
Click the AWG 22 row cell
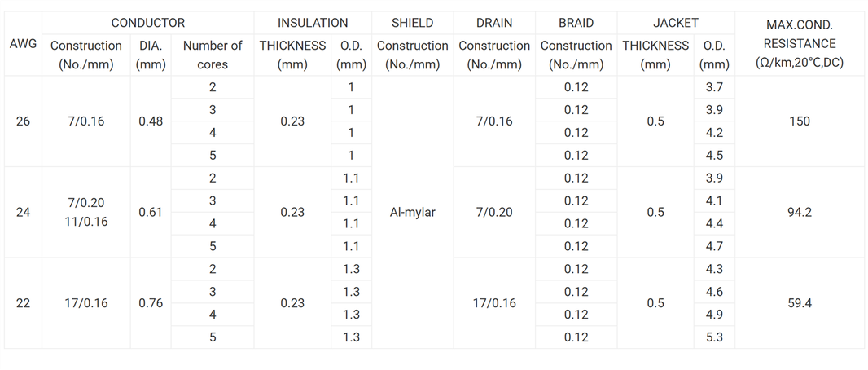point(23,303)
